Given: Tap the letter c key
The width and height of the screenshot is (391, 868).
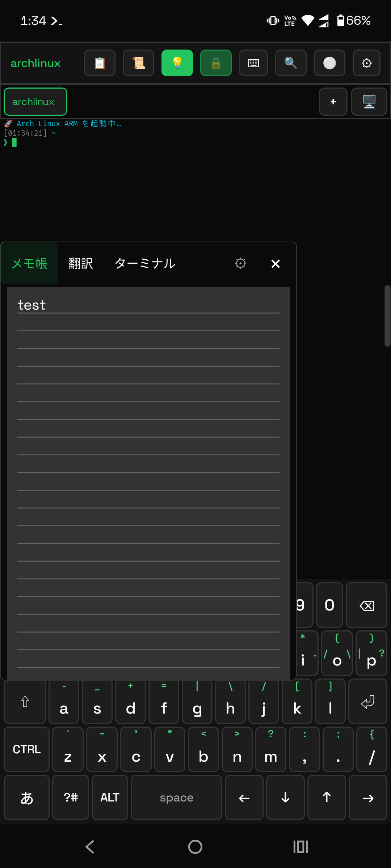Looking at the screenshot, I should [x=136, y=749].
